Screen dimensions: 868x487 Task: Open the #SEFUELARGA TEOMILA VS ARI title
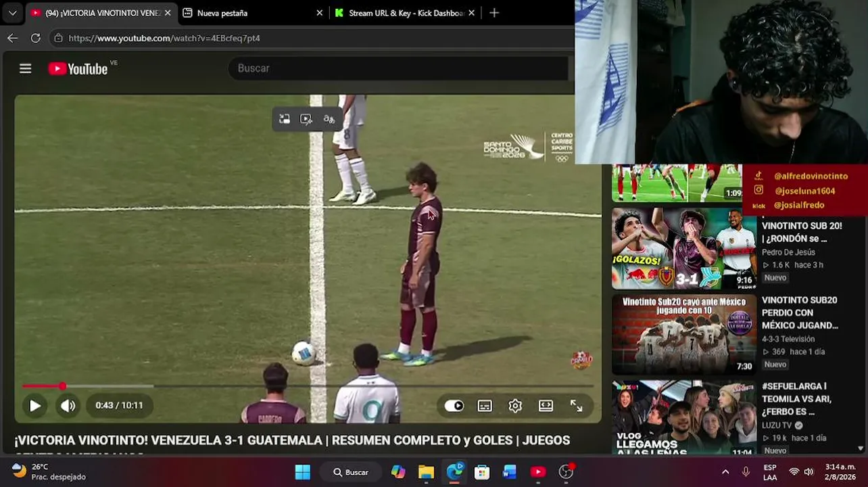[796, 399]
